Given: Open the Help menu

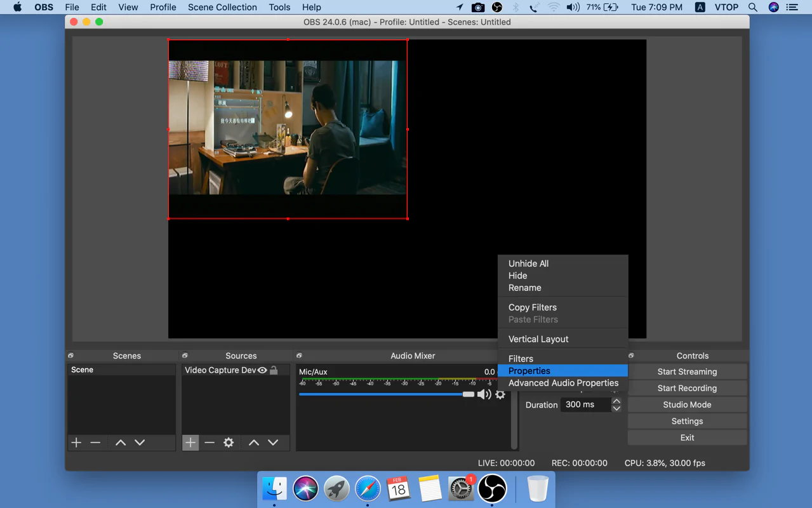Looking at the screenshot, I should tap(311, 7).
